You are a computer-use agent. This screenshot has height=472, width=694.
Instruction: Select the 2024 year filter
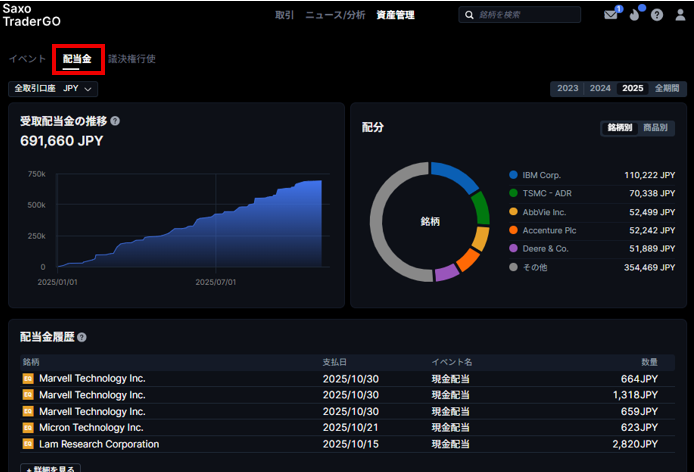pyautogui.click(x=600, y=88)
